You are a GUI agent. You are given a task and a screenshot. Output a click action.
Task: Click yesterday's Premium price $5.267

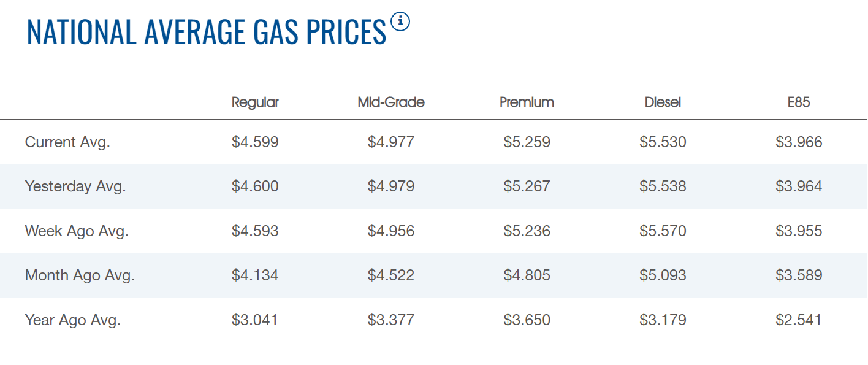tap(527, 186)
